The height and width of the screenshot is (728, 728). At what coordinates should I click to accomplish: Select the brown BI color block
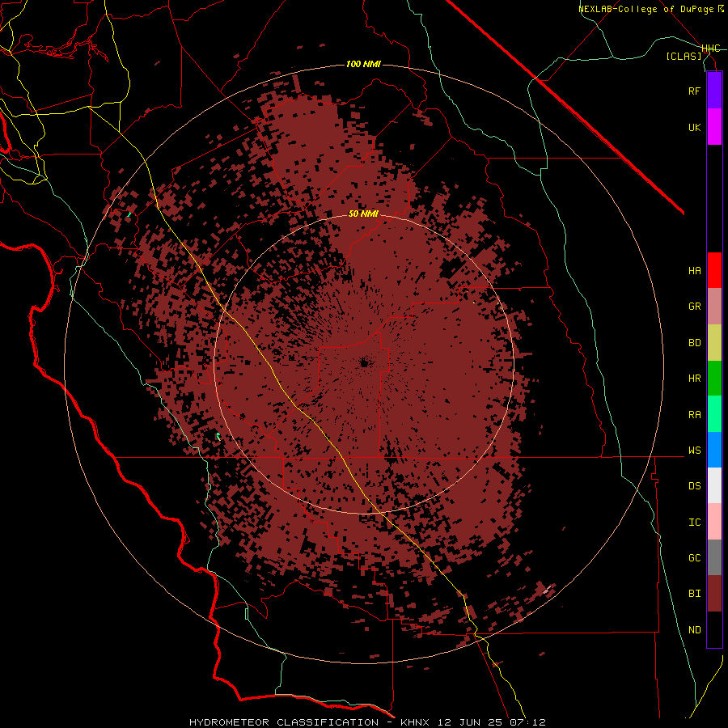tap(714, 594)
